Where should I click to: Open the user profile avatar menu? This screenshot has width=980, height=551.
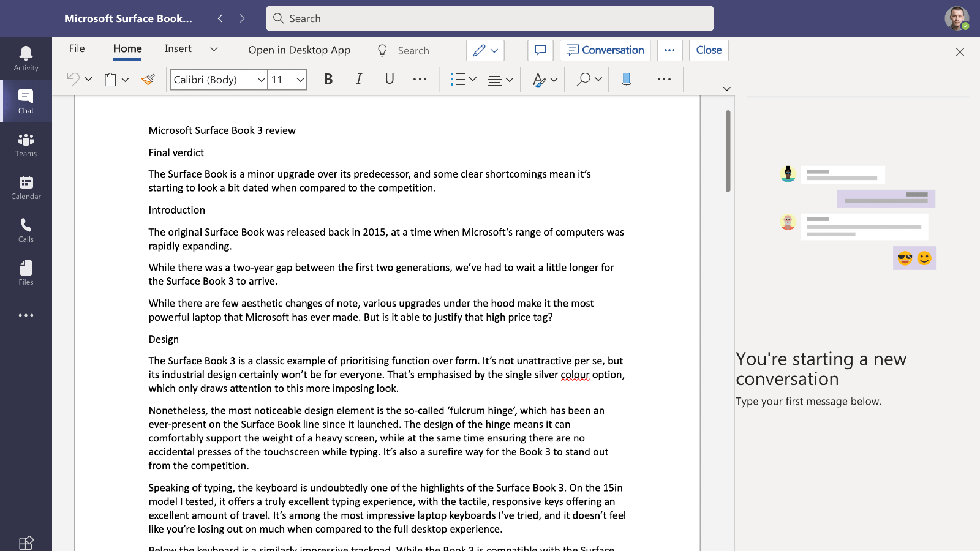(956, 18)
